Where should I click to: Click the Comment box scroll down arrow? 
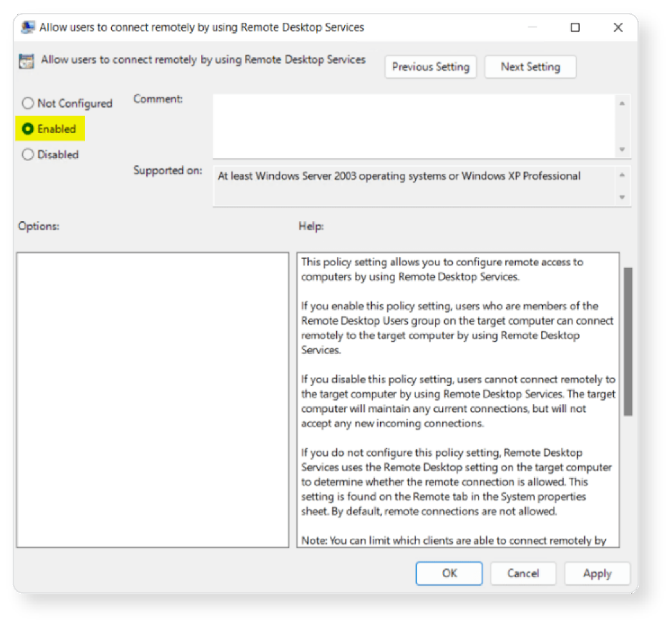coord(622,149)
